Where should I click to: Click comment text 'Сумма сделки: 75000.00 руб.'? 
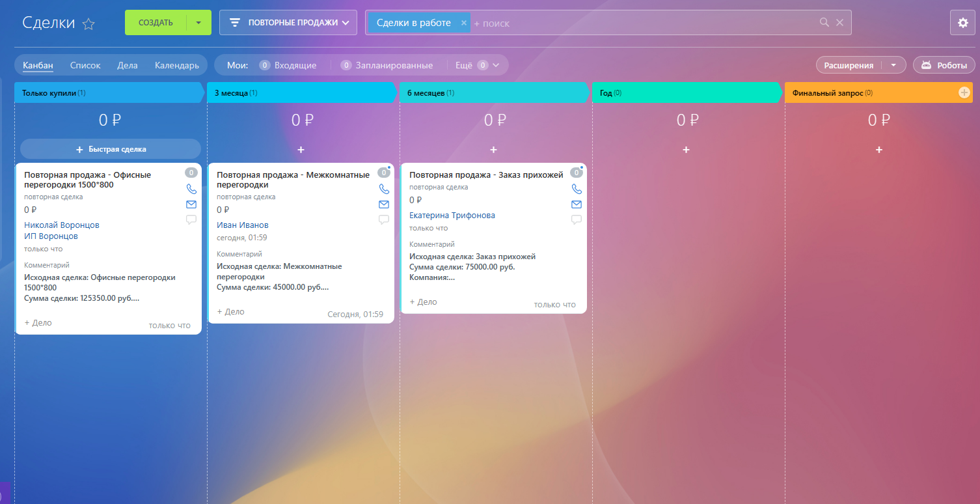tap(462, 267)
